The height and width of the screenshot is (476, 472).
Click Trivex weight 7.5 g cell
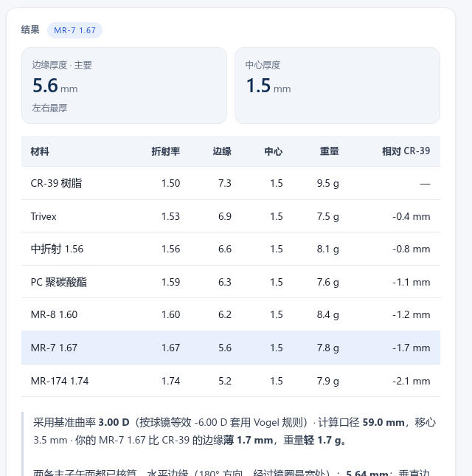[328, 216]
